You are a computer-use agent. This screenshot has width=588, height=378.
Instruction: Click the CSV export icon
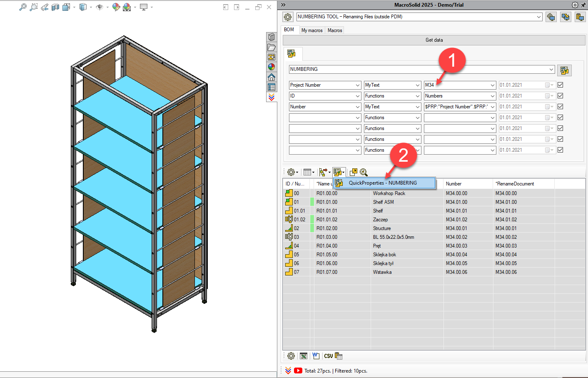pos(329,356)
